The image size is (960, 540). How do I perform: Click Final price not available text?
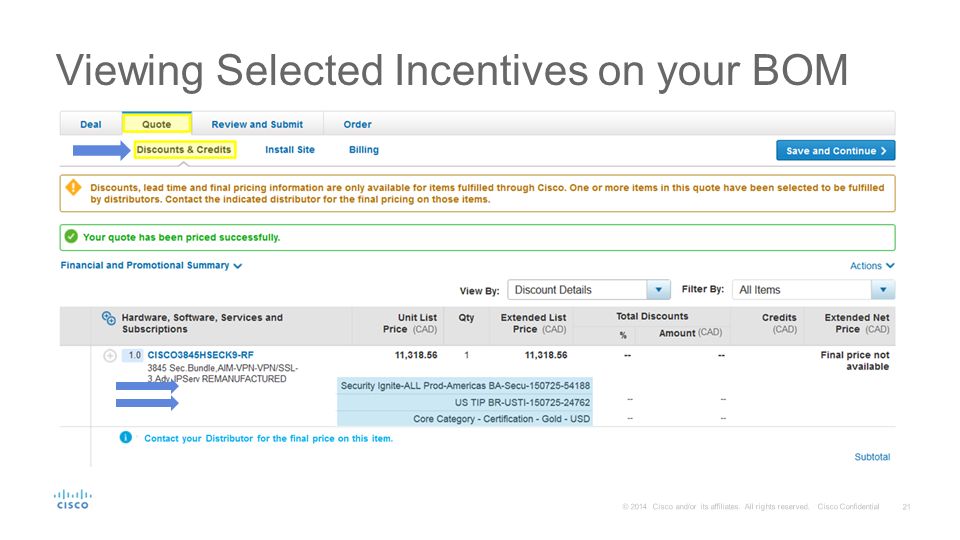855,361
